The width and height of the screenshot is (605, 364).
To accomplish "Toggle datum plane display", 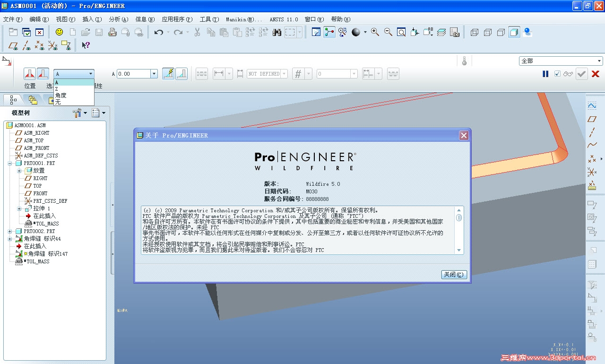I will 13,45.
